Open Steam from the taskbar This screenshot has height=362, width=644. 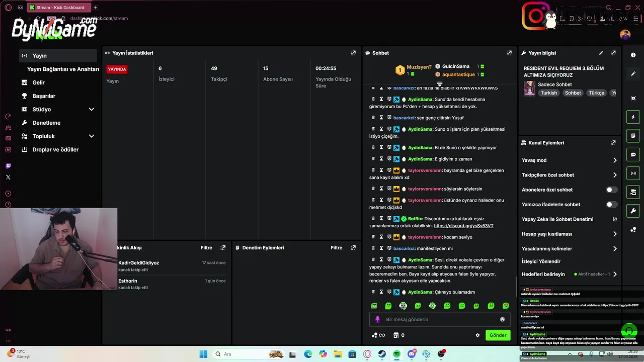[382, 354]
